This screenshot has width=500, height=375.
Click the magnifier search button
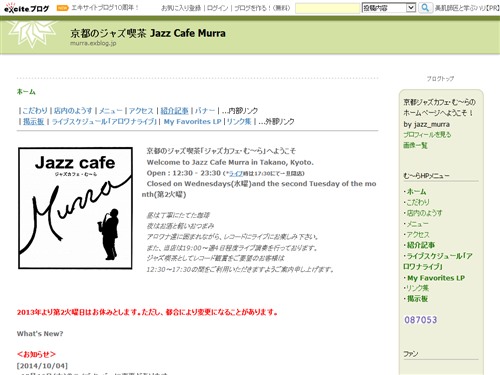click(425, 8)
